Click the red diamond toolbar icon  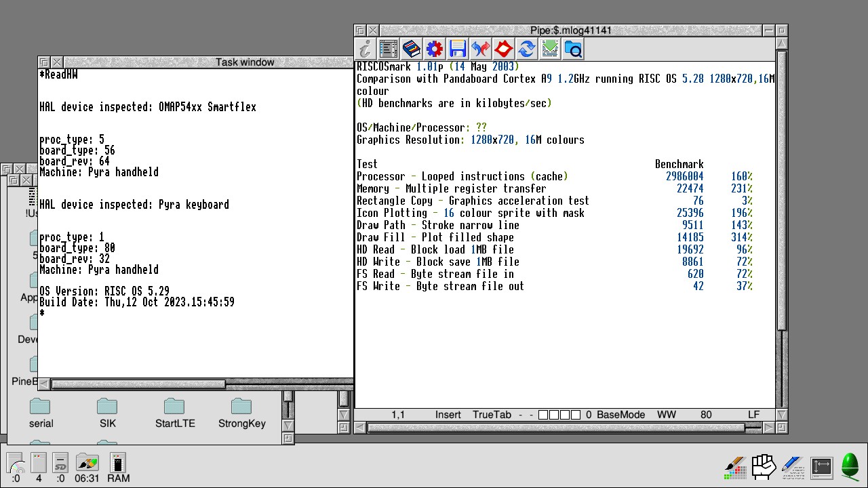pos(504,49)
